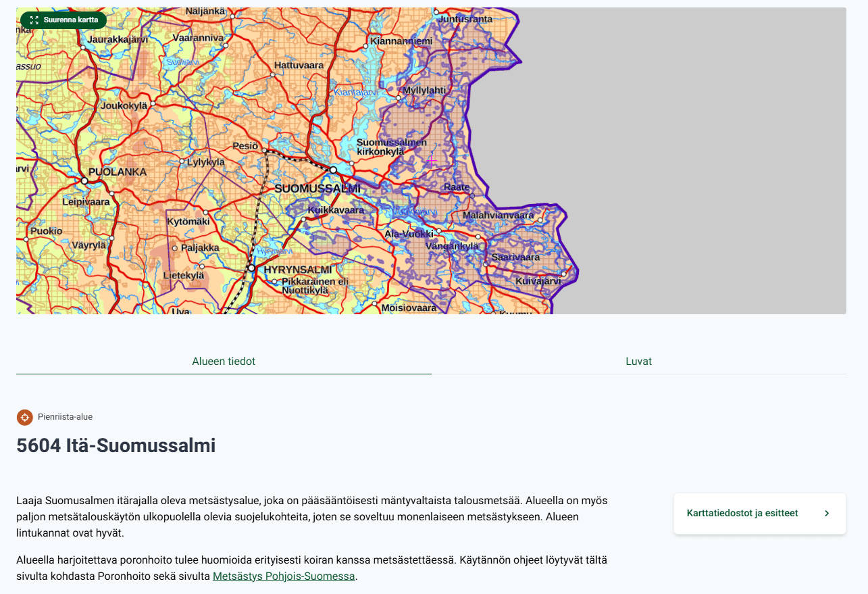Click the Leipivaara place name on the map

click(86, 201)
